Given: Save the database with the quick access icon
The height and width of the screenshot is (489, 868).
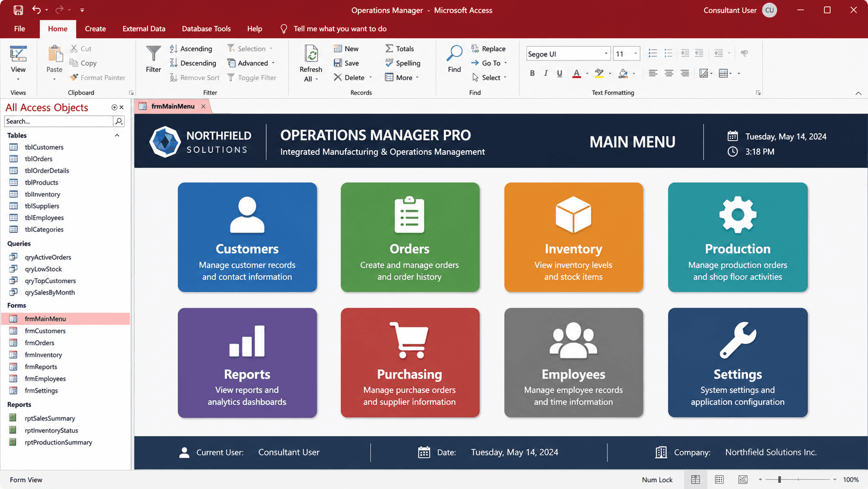Looking at the screenshot, I should point(18,10).
